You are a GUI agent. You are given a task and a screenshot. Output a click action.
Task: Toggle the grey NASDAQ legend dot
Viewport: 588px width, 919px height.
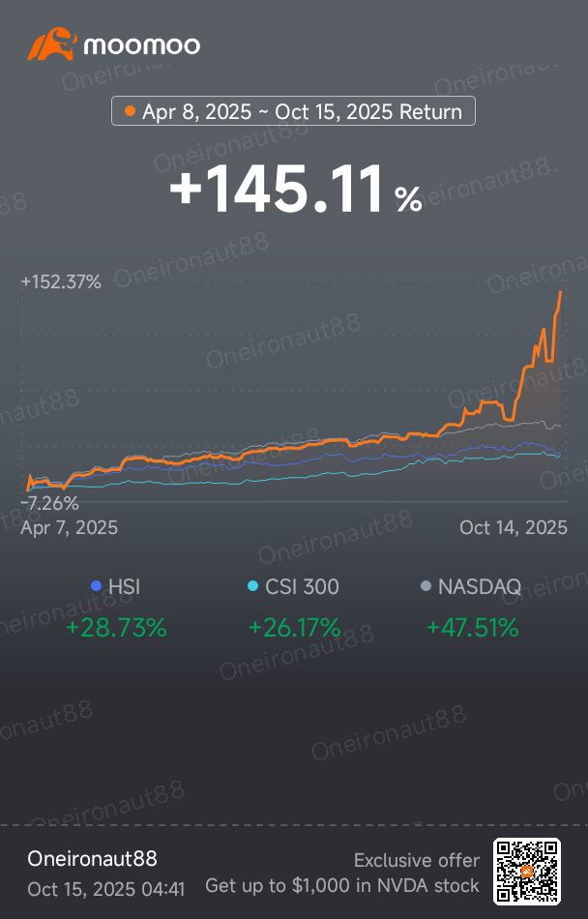(x=426, y=586)
